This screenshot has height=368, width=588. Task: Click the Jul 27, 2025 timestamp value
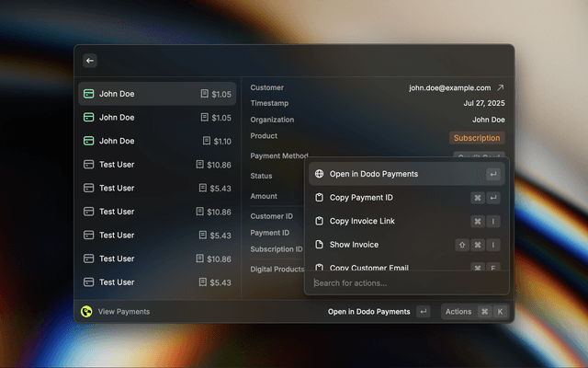pos(484,103)
